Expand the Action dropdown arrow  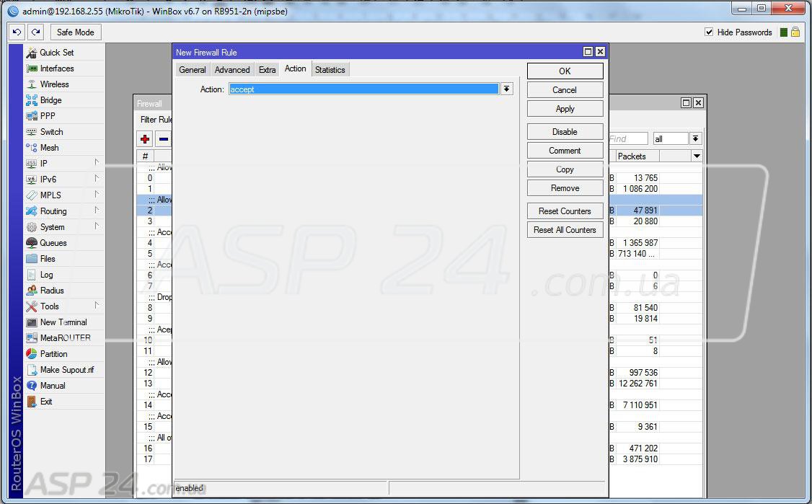pos(506,89)
